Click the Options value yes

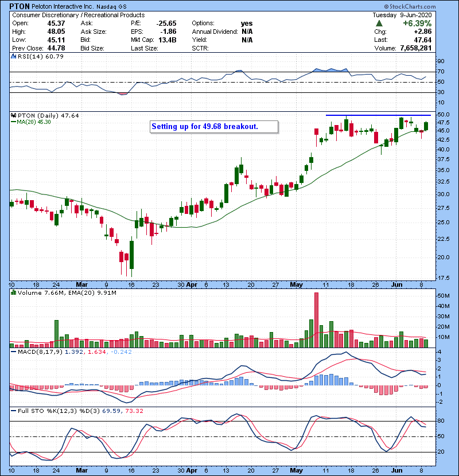[247, 24]
